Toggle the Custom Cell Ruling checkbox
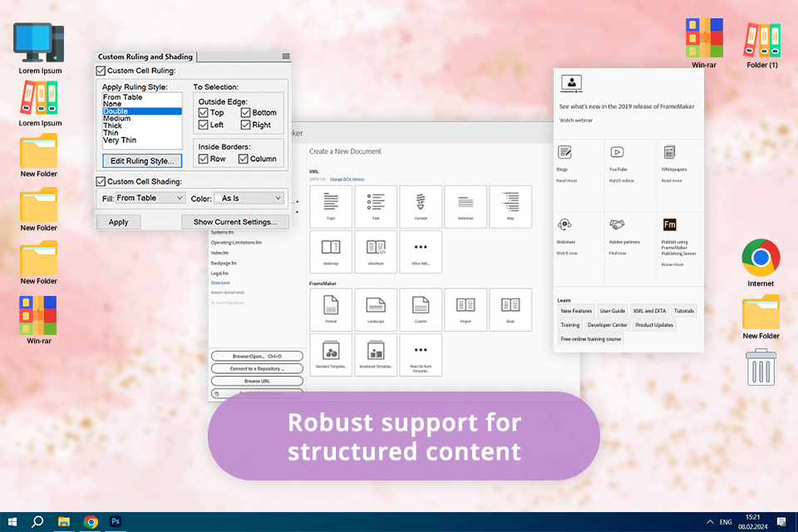Viewport: 798px width, 532px height. 101,71
